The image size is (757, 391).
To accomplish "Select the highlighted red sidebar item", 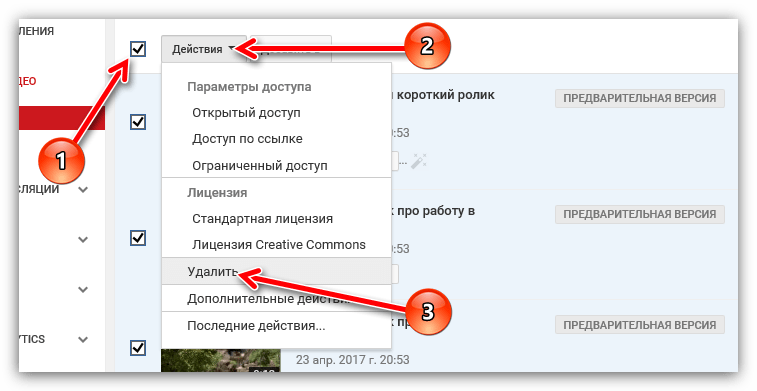I will pos(62,118).
